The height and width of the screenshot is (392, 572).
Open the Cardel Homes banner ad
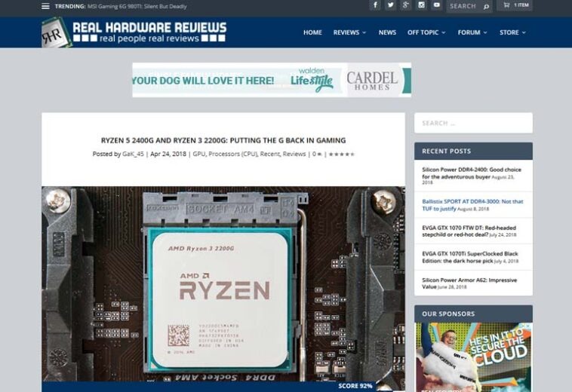click(x=272, y=80)
